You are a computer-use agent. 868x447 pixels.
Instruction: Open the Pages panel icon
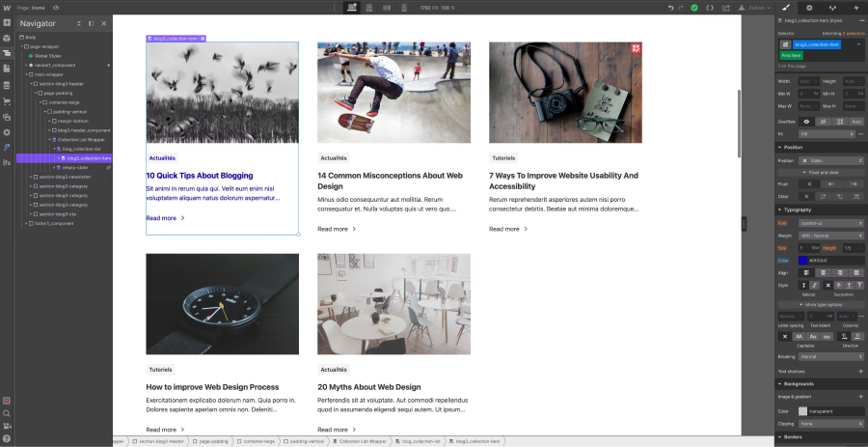(x=7, y=69)
